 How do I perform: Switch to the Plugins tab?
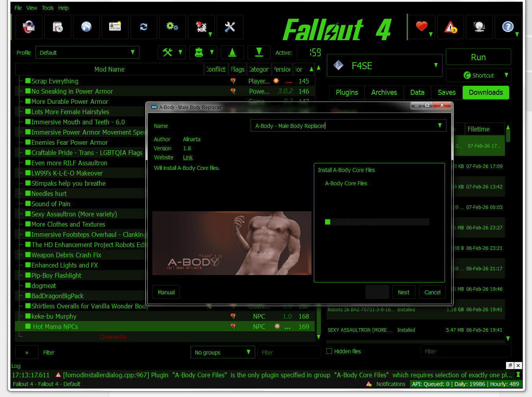click(347, 92)
